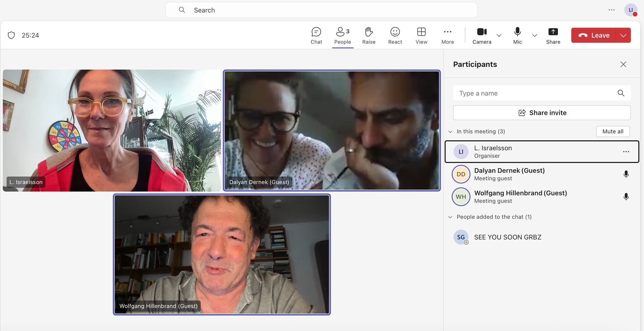Click the Mute all button
This screenshot has height=331, width=644.
point(612,131)
